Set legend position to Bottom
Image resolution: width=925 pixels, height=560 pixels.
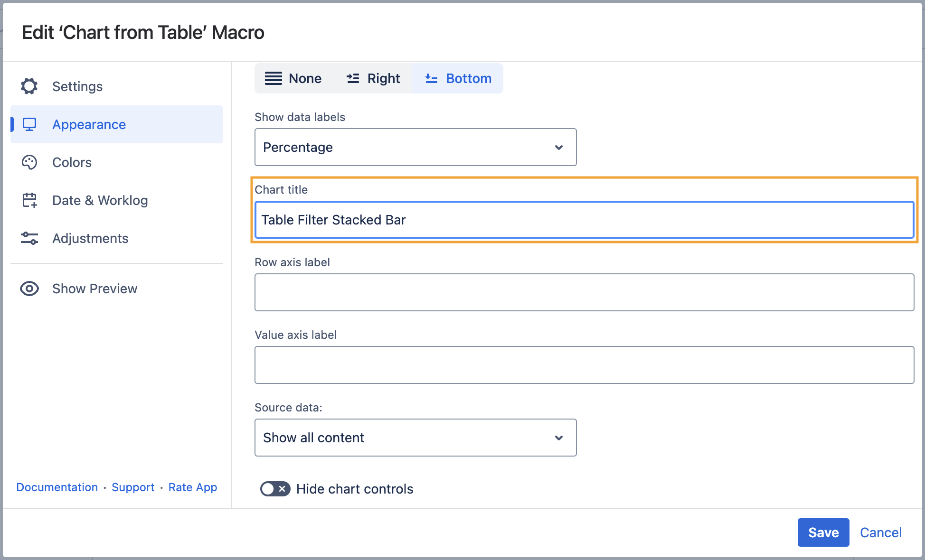click(x=458, y=78)
